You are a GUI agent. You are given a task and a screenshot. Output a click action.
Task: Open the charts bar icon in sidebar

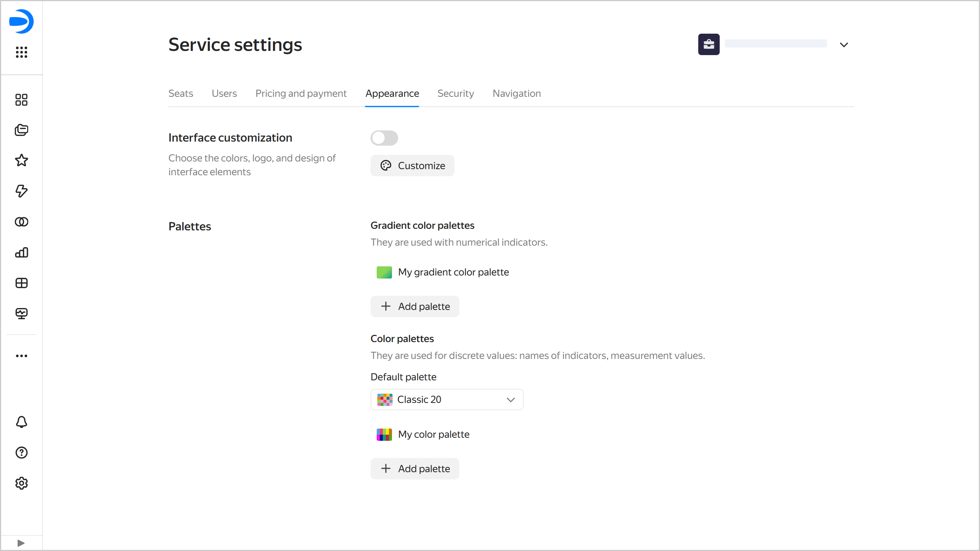coord(21,253)
